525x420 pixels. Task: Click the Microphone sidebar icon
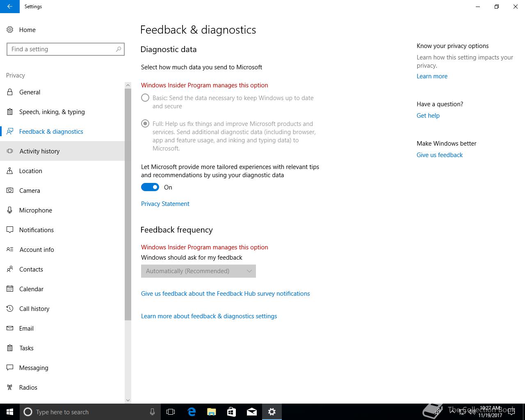pyautogui.click(x=10, y=210)
